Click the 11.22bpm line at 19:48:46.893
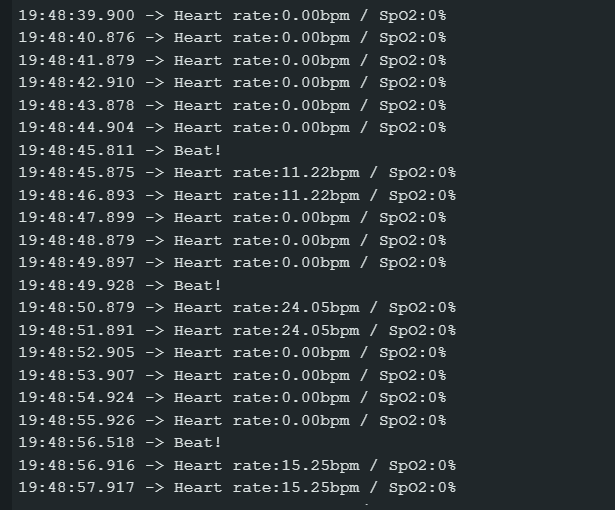Screen dimensions: 615x510 click(237, 195)
